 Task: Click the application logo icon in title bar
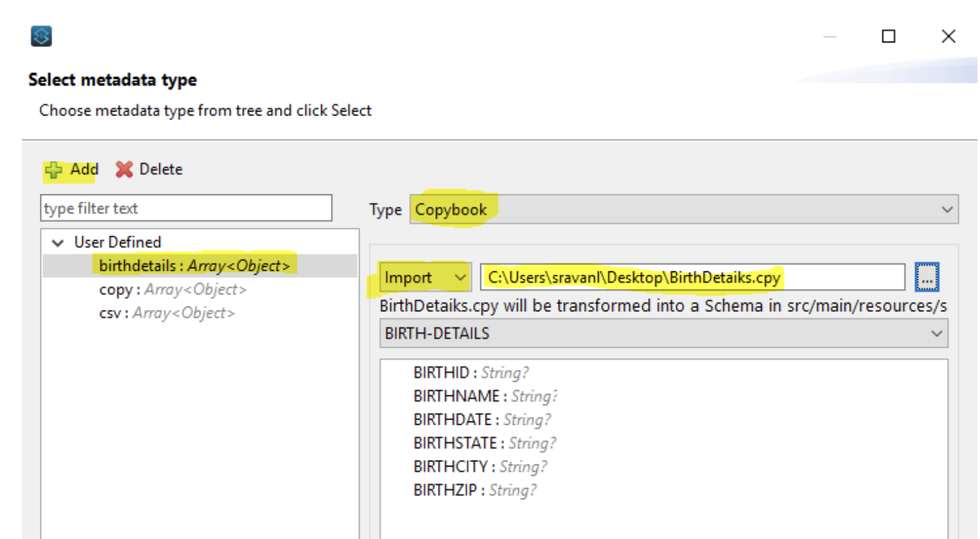pos(41,36)
